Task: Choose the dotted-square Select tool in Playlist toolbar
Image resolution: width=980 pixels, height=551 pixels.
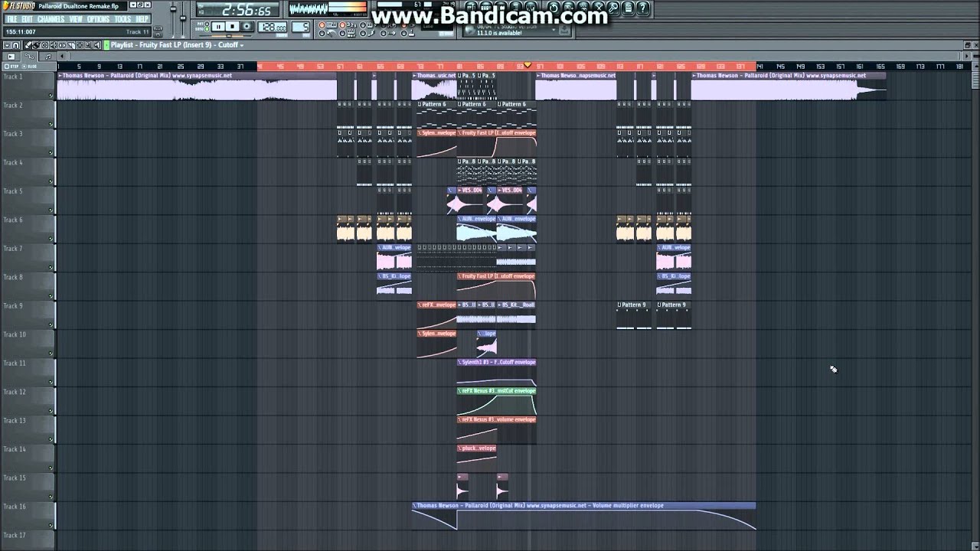Action: click(80, 45)
